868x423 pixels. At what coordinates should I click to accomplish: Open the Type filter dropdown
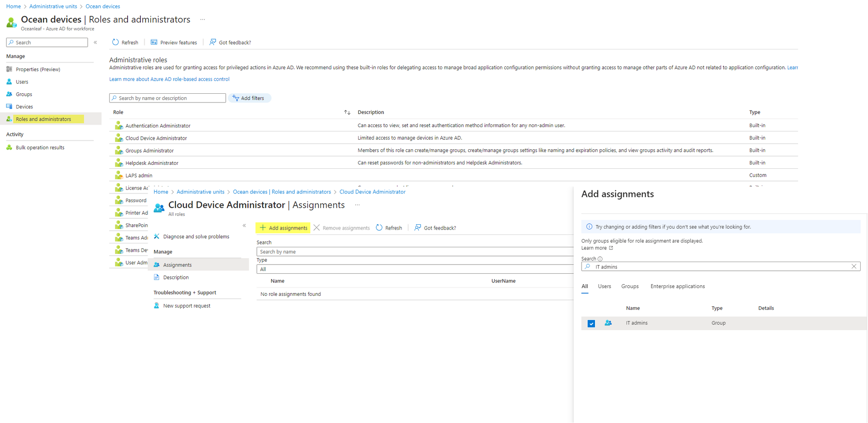[x=415, y=269]
